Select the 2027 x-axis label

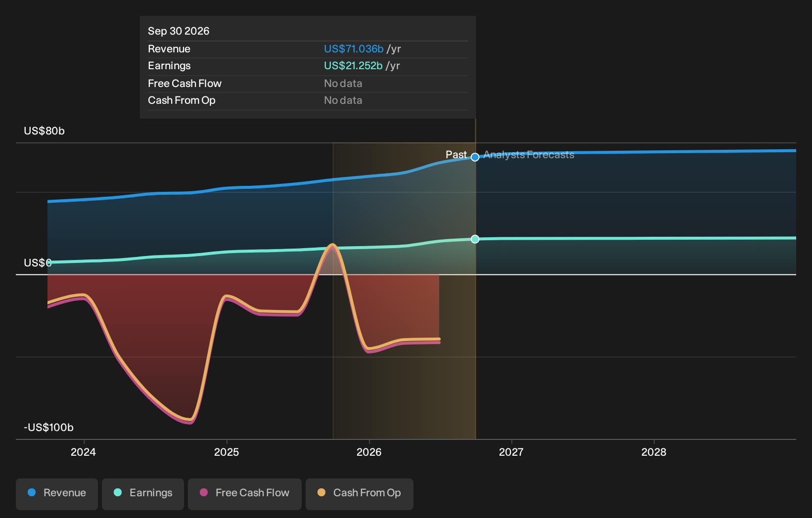[x=511, y=452]
